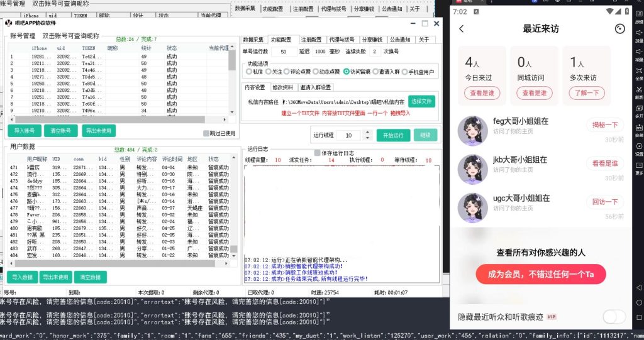Screen dimensions: 644x340
Task: Tap the 成为会员 membership banner button
Action: click(x=540, y=274)
